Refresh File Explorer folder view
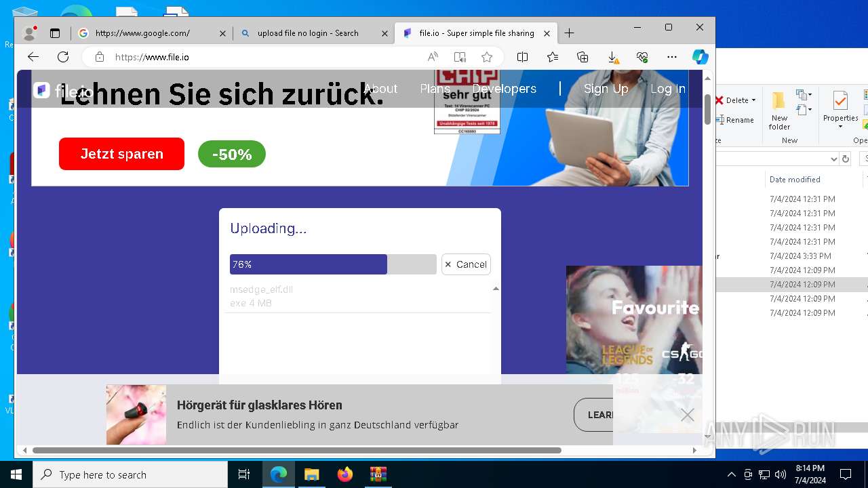The height and width of the screenshot is (488, 868). pos(846,159)
